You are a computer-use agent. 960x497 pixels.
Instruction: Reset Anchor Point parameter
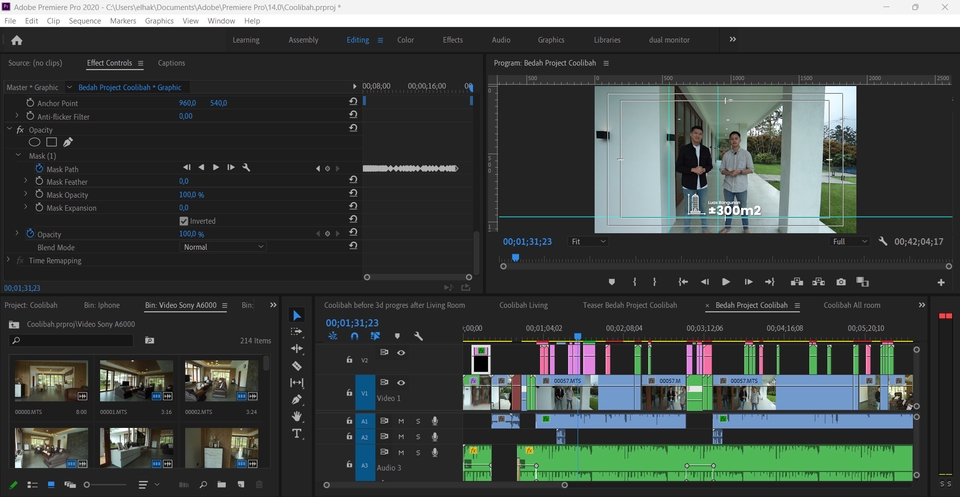[353, 103]
